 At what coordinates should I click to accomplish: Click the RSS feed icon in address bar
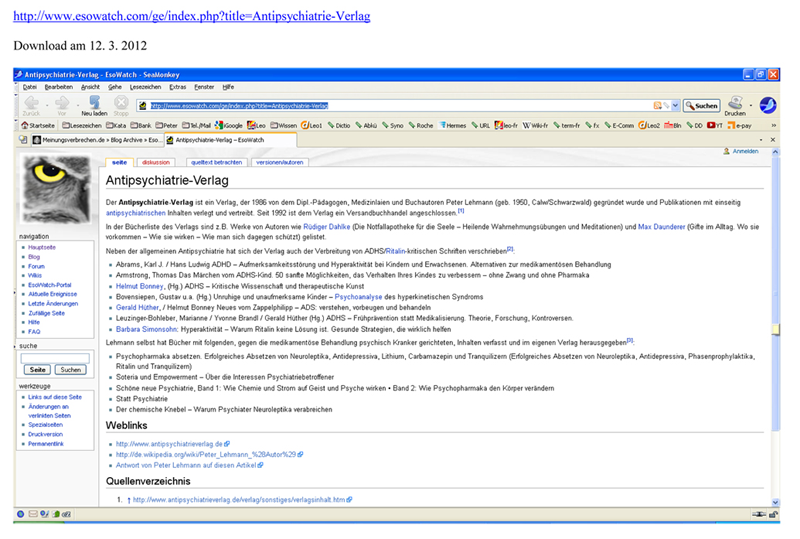click(x=658, y=105)
